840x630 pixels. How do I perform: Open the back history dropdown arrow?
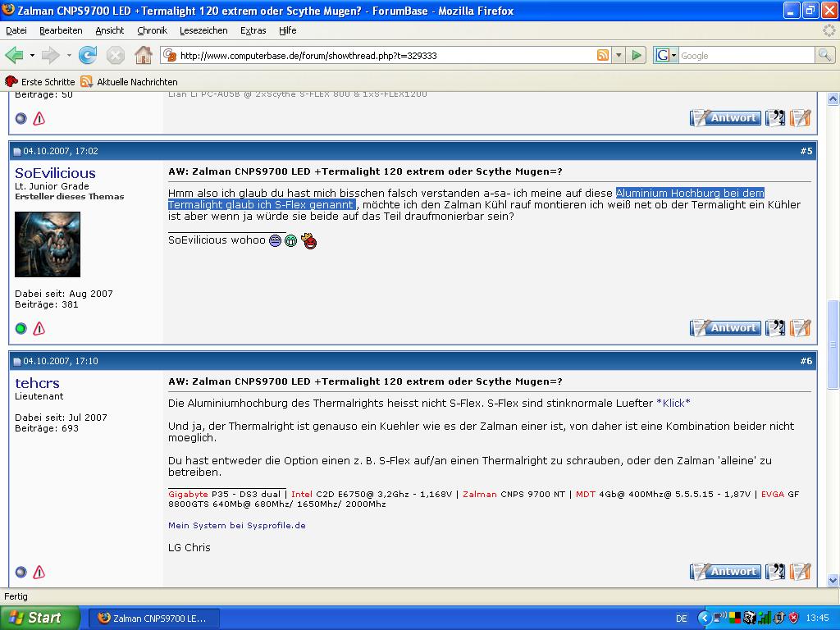(x=32, y=55)
